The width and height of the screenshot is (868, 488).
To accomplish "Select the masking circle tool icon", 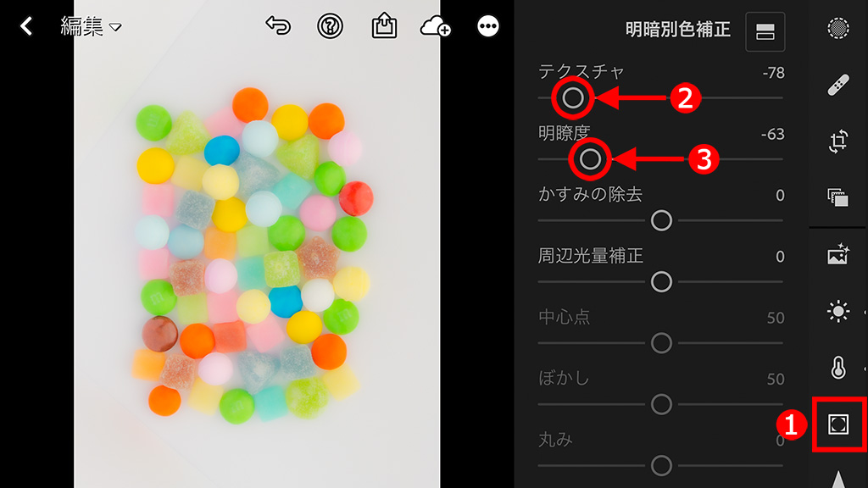I will (838, 28).
